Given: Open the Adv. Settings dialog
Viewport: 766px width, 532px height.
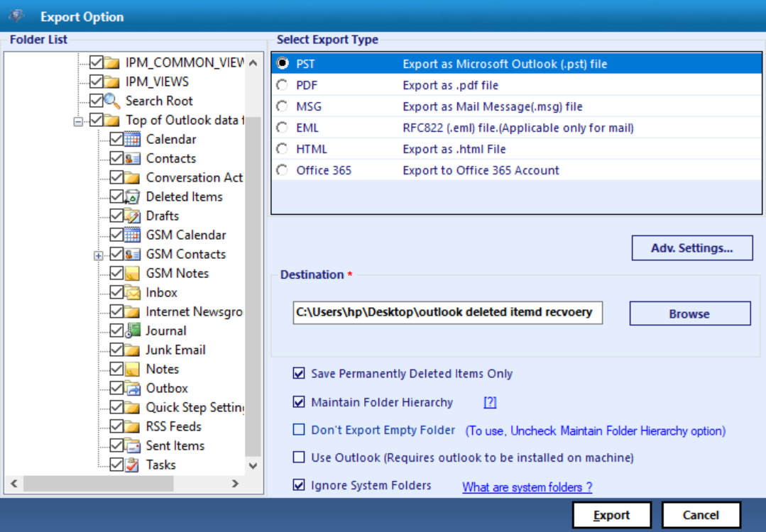Looking at the screenshot, I should coord(691,248).
